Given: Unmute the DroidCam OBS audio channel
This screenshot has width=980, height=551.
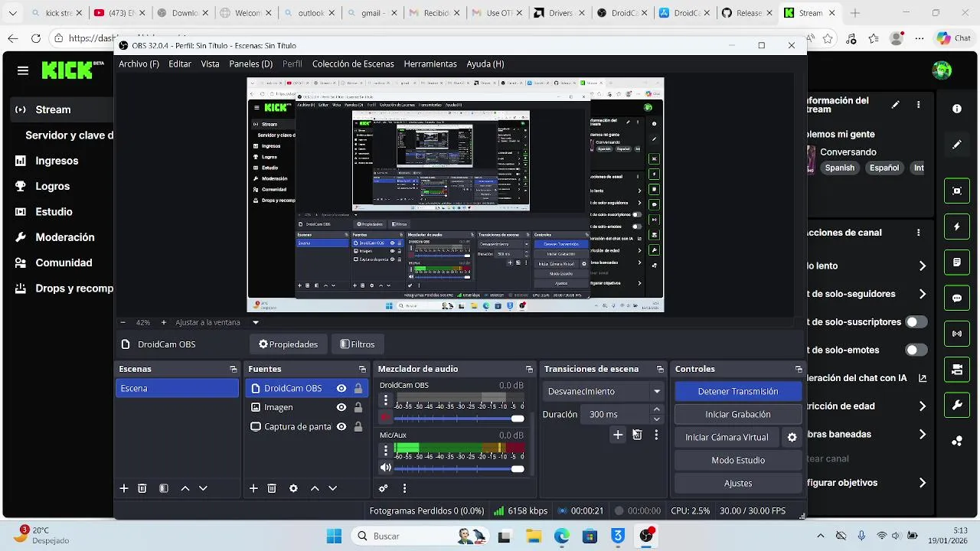Looking at the screenshot, I should [386, 418].
